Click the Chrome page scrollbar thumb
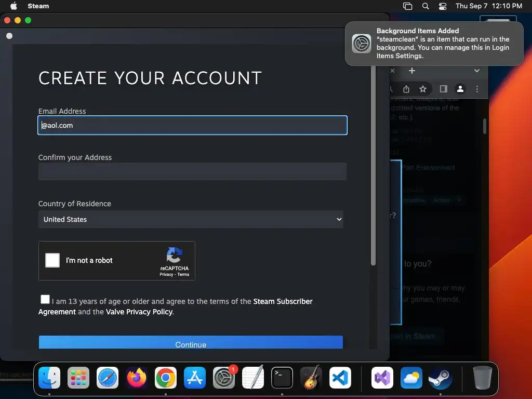The image size is (532, 399). tap(485, 126)
